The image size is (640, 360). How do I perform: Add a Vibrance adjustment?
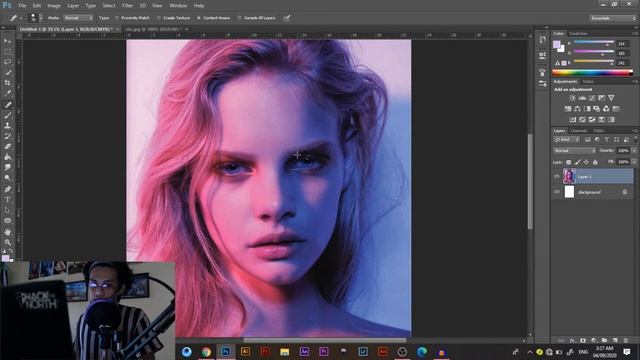tap(611, 98)
